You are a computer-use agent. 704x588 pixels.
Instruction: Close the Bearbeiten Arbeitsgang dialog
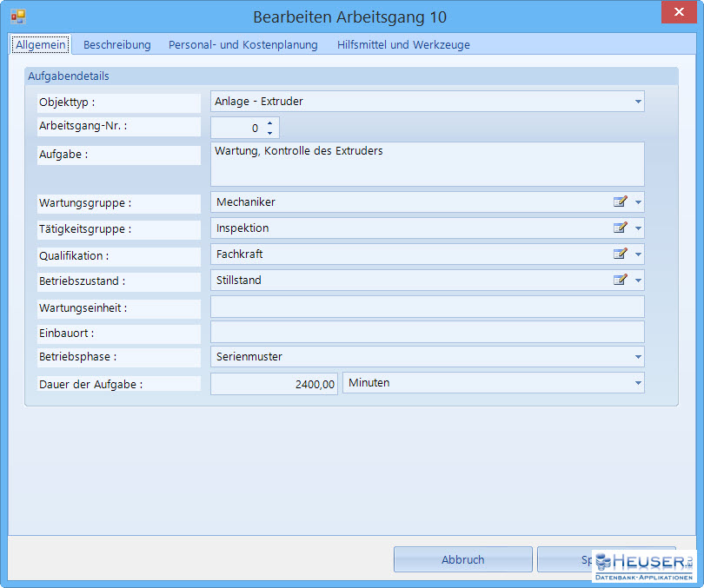[676, 12]
